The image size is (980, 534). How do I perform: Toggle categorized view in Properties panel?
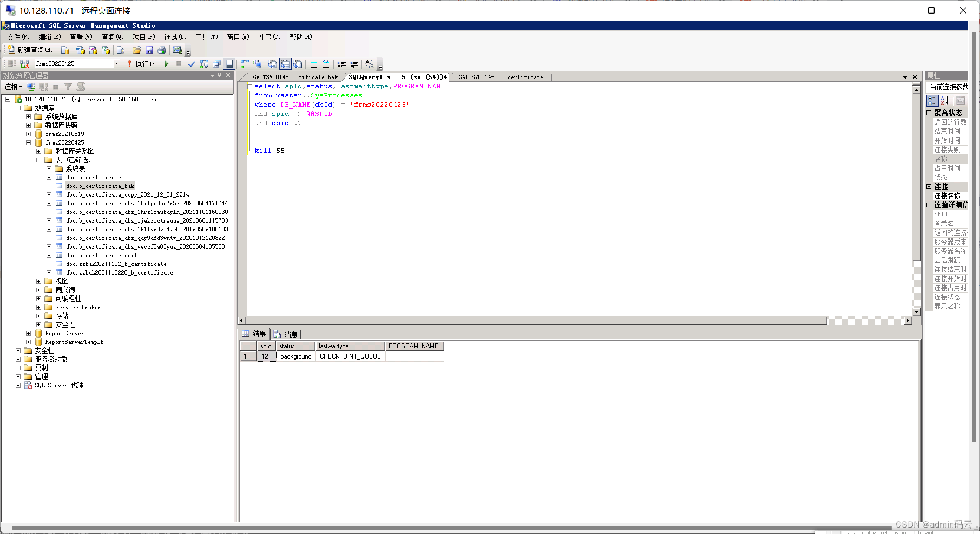pos(932,101)
